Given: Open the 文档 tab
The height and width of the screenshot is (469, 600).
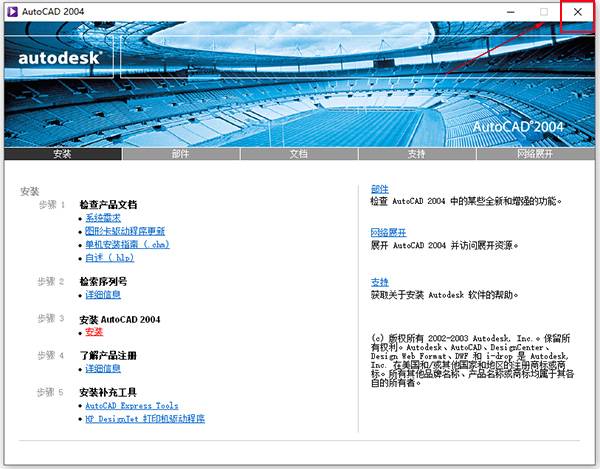Looking at the screenshot, I should (299, 154).
